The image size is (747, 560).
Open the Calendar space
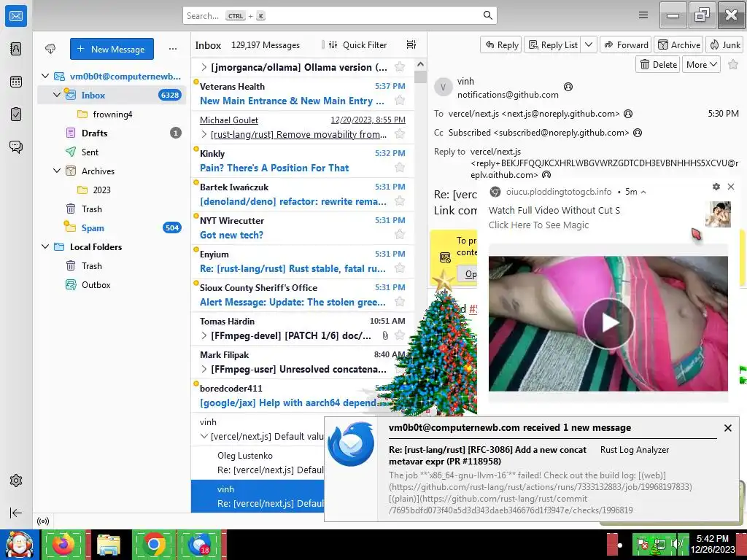coord(16,82)
